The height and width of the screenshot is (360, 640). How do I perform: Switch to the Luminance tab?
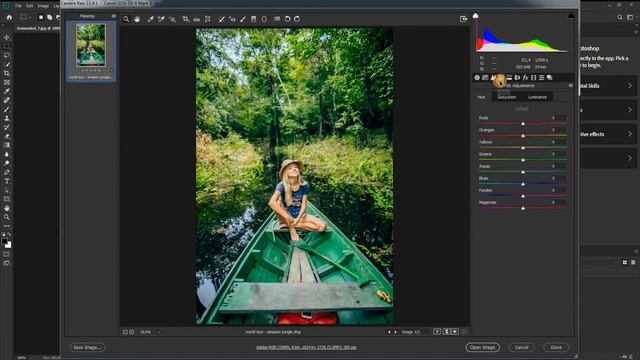click(x=537, y=97)
